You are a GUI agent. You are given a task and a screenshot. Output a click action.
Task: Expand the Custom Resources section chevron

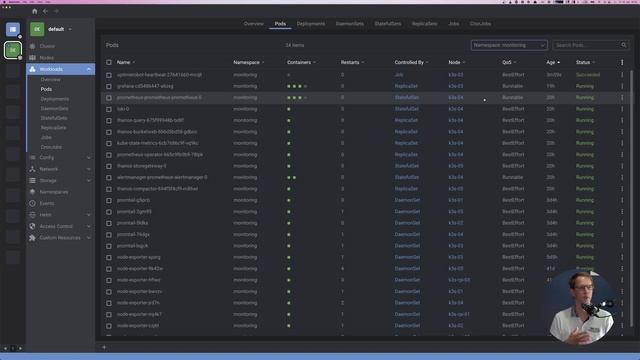[x=89, y=238]
